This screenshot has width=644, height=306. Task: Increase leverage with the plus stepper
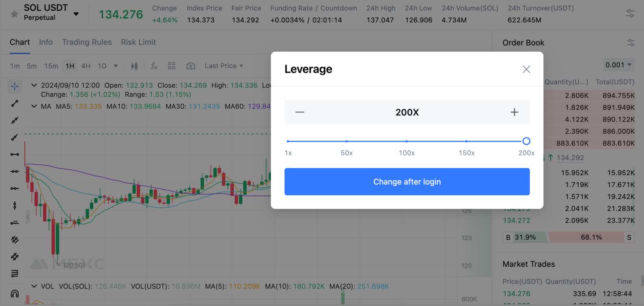click(514, 112)
